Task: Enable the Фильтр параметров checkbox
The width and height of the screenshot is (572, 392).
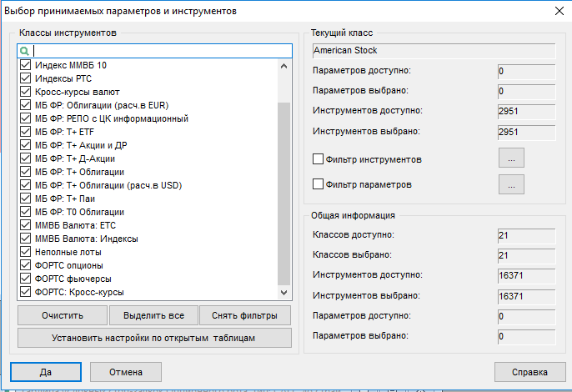Action: (x=318, y=184)
